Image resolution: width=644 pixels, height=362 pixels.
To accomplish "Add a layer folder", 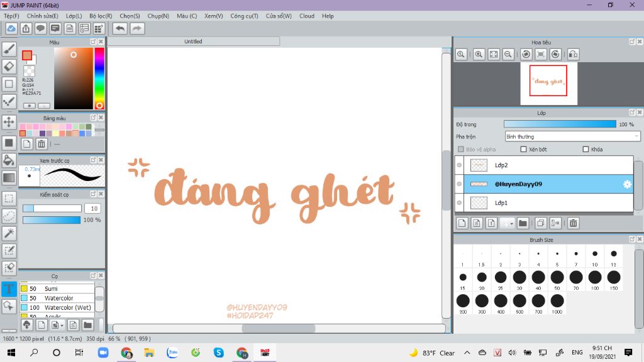I will [523, 223].
